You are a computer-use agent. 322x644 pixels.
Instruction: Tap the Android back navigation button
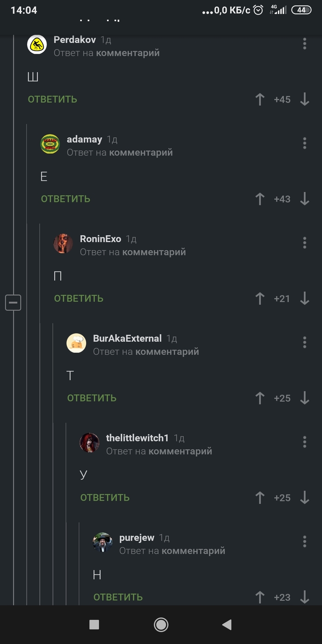[226, 624]
